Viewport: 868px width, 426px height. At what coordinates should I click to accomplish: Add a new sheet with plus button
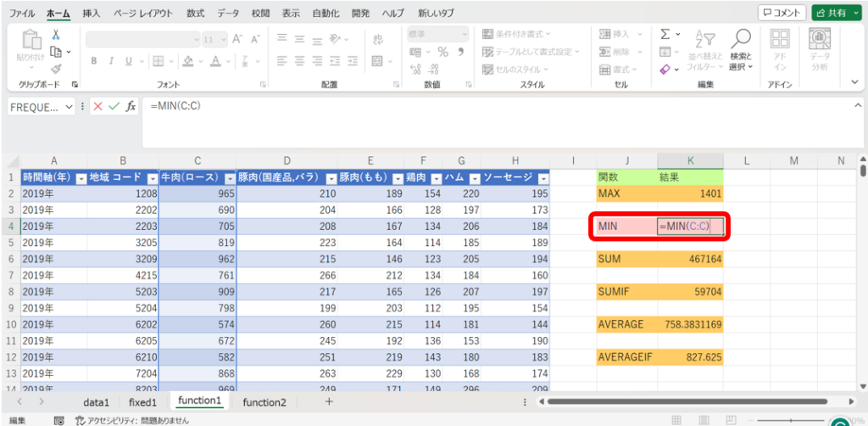(329, 401)
